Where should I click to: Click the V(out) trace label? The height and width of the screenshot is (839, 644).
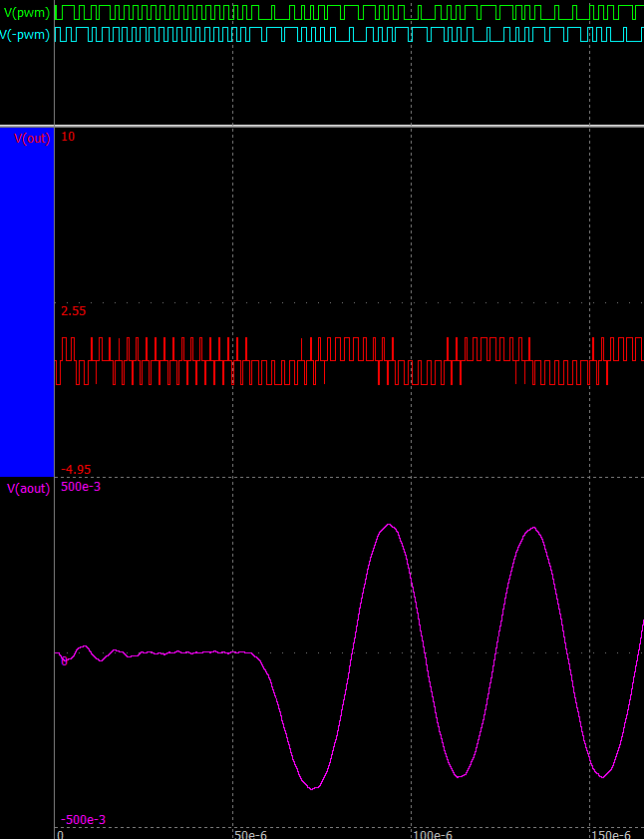click(32, 139)
